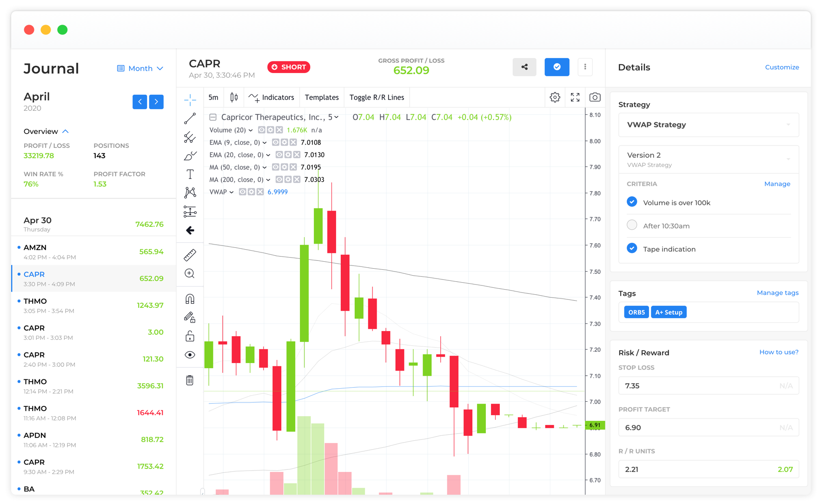The image size is (822, 504).
Task: Hide MA 200 indicator via eye icon
Action: [x=279, y=179]
